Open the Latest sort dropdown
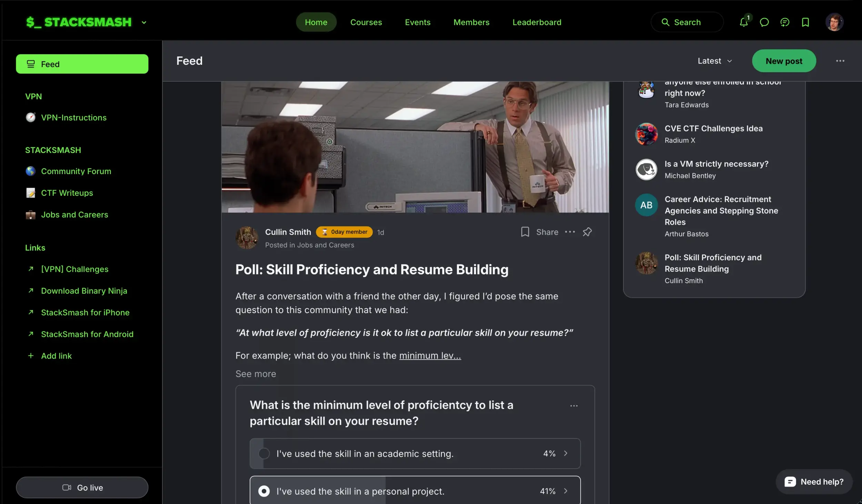Screen dimensions: 862x504 click(714, 61)
